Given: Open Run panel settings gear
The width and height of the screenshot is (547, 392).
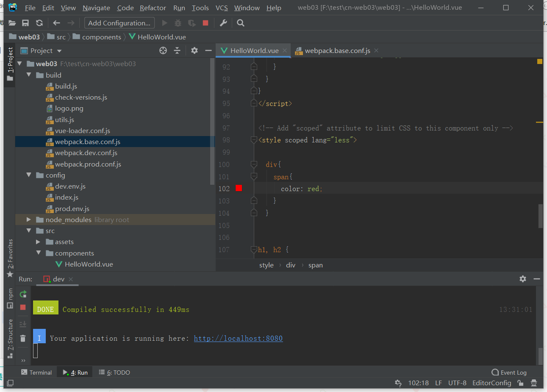Looking at the screenshot, I should (523, 279).
